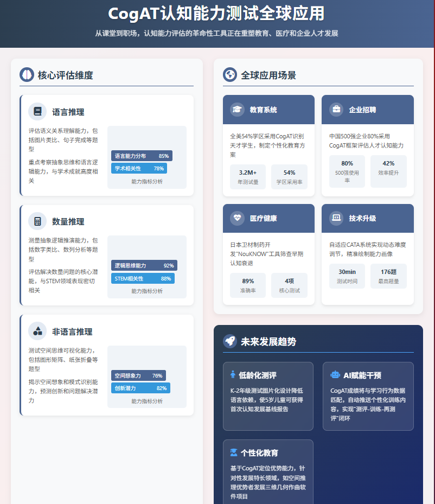
Task: Click the text 中国500强企业80%采用
Action: [366, 141]
